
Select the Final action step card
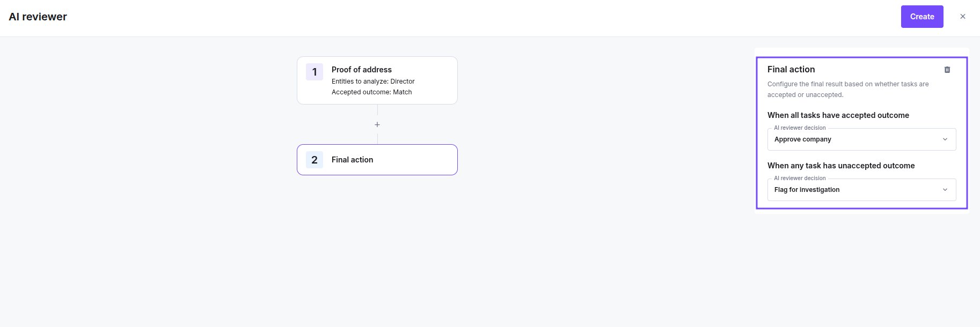377,160
